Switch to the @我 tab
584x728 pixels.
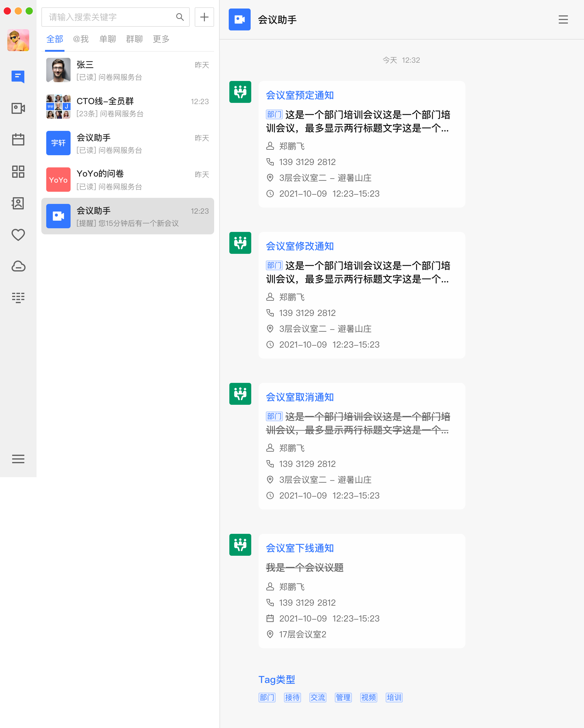[81, 39]
